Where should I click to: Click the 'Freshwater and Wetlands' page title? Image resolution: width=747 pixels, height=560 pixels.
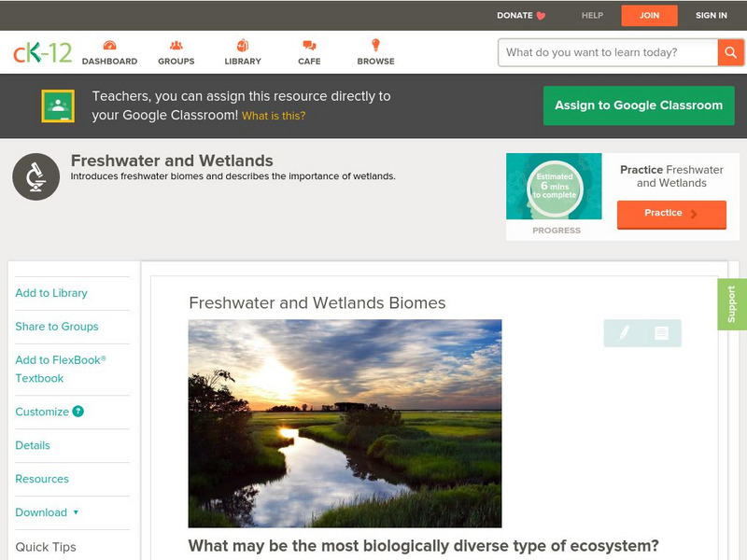click(x=172, y=161)
